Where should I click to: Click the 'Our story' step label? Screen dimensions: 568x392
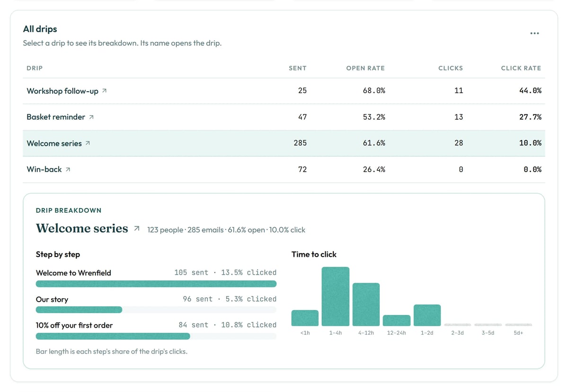point(52,299)
